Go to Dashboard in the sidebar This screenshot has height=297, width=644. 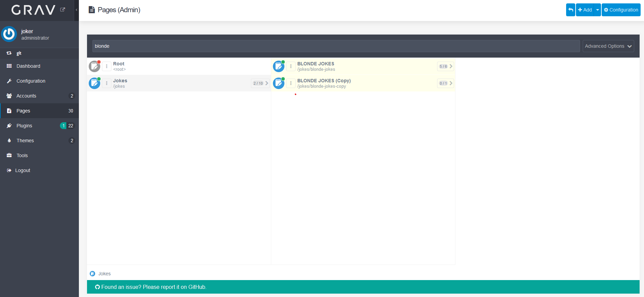(x=39, y=66)
